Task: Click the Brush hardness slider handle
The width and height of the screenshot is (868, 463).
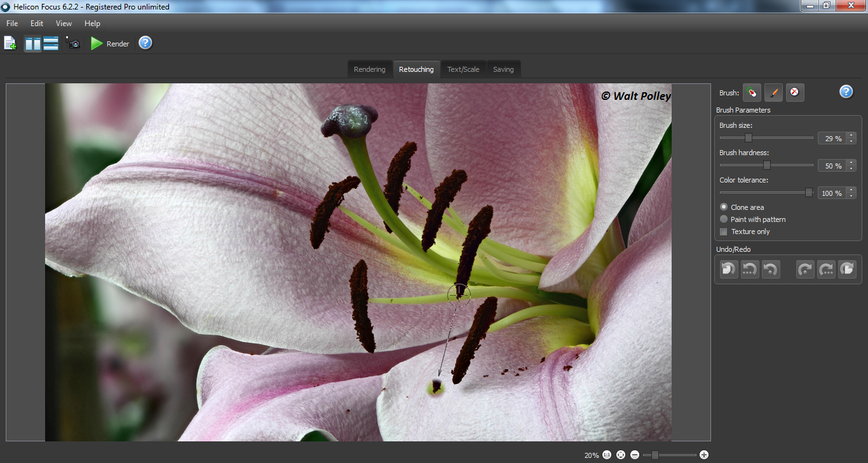Action: [767, 165]
